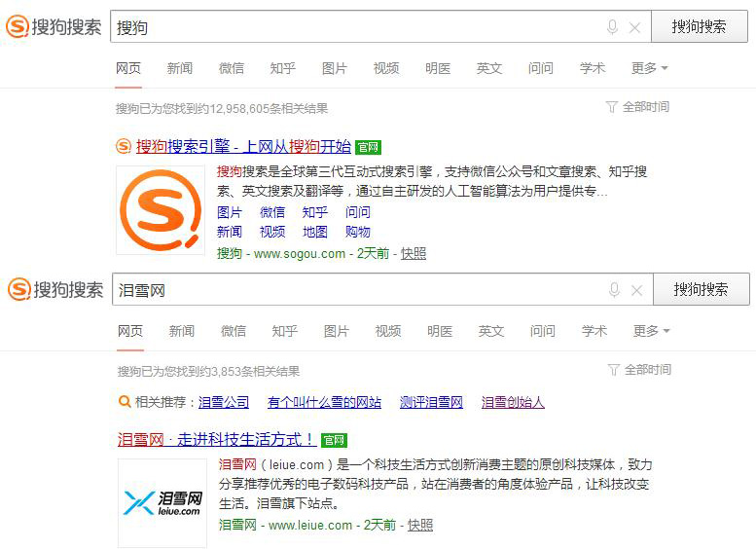Click the 约12,958,605条相关结果 count text
This screenshot has height=549, width=756.
pyautogui.click(x=265, y=109)
